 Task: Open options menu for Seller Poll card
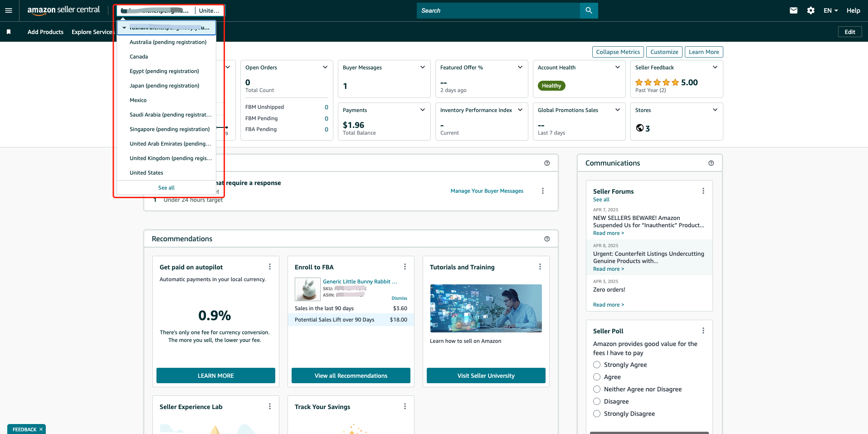[x=703, y=331]
